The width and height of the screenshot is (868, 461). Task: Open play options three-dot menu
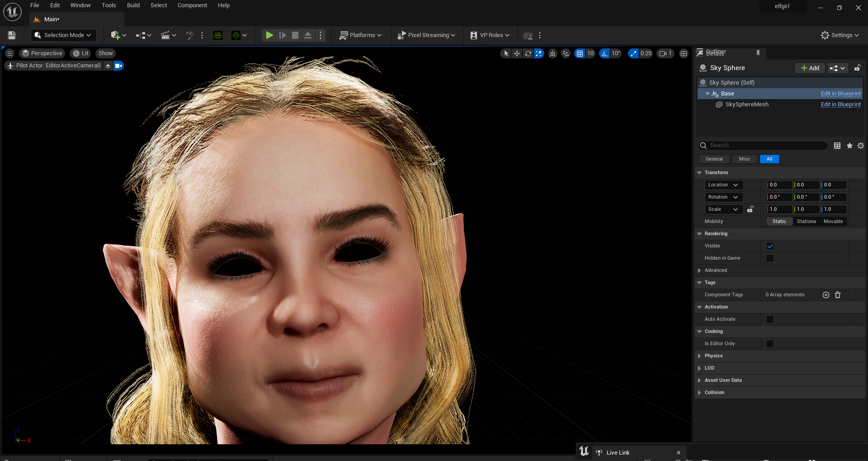pyautogui.click(x=321, y=35)
